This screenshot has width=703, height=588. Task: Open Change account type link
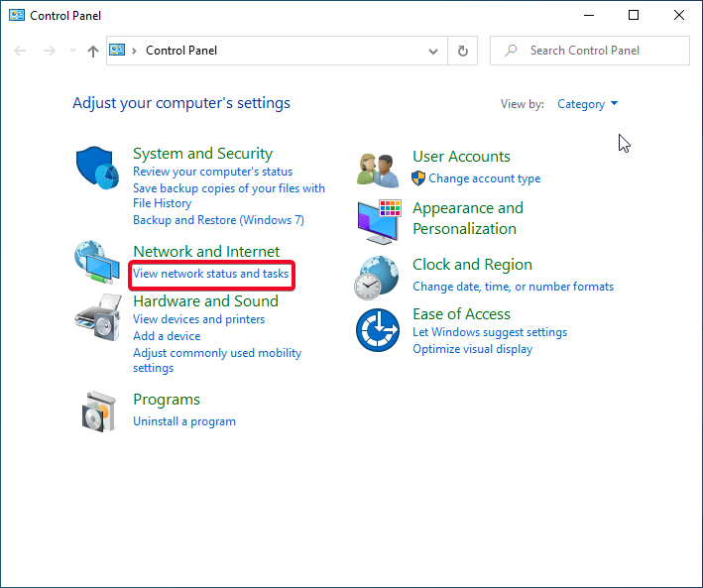pos(484,178)
